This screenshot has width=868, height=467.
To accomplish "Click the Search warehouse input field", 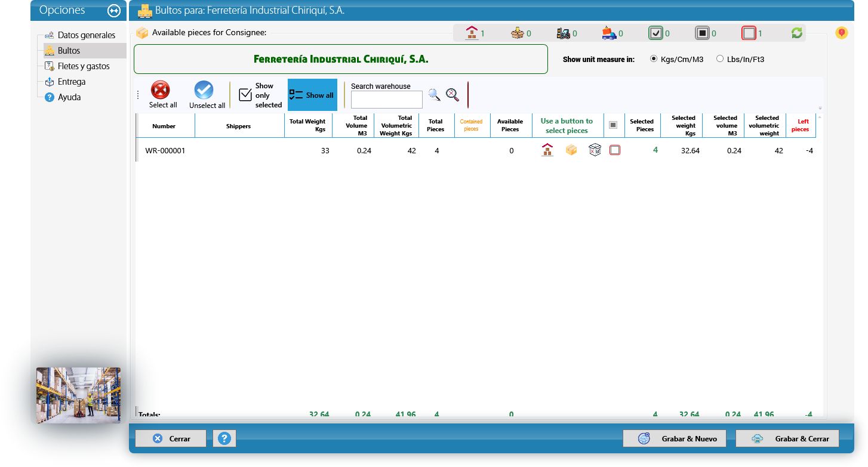I will (387, 99).
